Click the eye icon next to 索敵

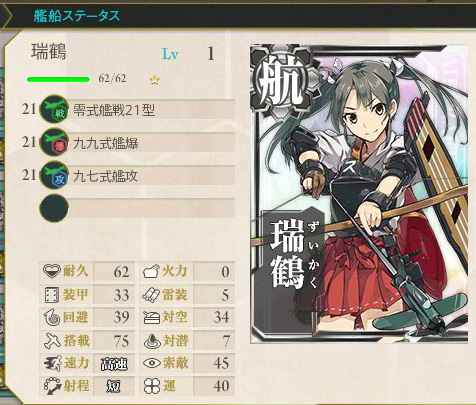pyautogui.click(x=152, y=363)
